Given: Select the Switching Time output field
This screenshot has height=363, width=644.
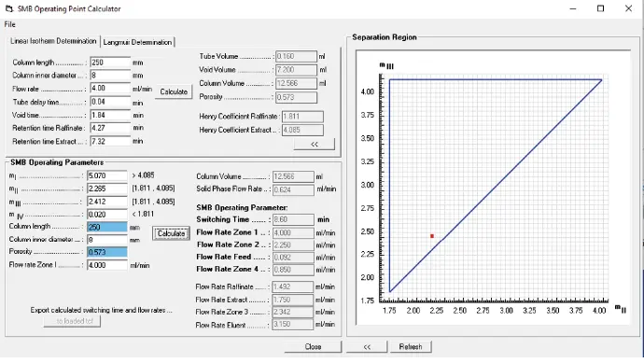Looking at the screenshot, I should click(293, 219).
